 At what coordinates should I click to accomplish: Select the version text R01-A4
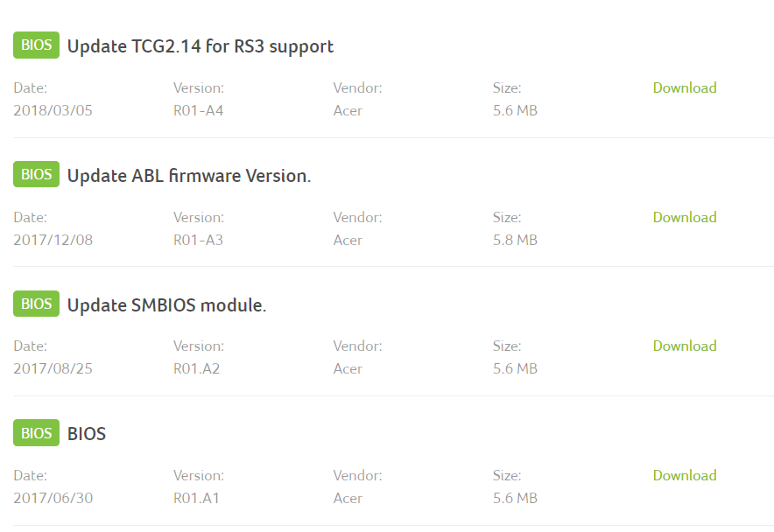pyautogui.click(x=199, y=110)
